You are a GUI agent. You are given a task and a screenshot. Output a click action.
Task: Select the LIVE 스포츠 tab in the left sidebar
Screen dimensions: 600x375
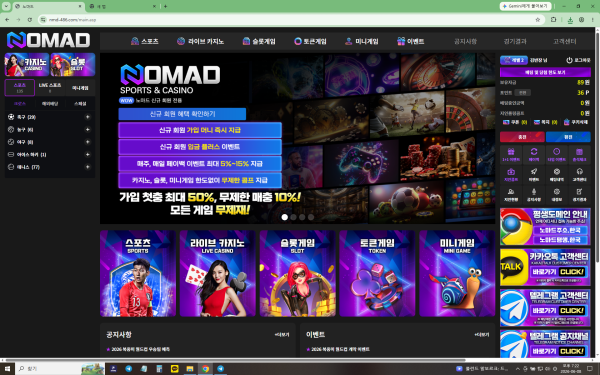coord(50,88)
